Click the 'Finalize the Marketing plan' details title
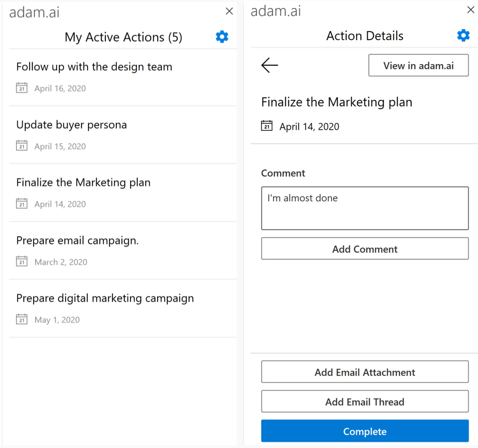The image size is (478, 448). coord(336,102)
